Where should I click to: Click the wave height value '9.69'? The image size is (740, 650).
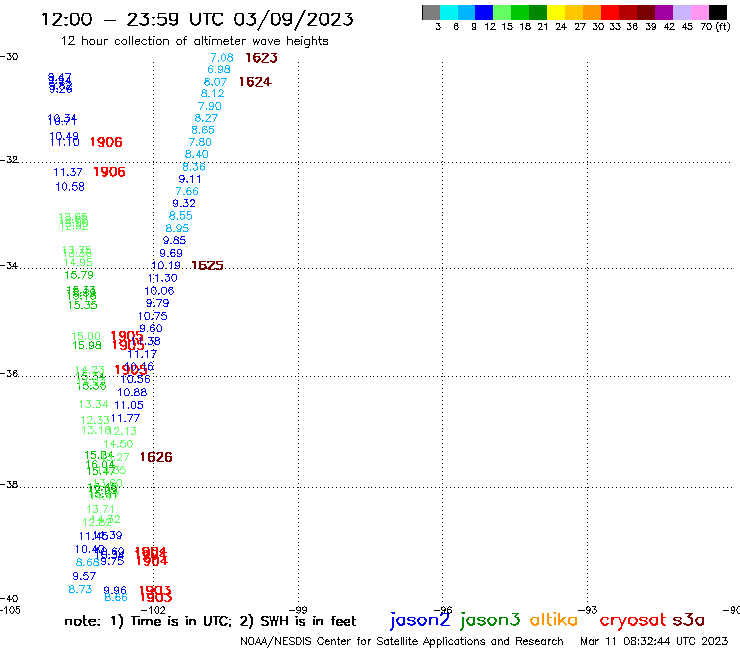(171, 253)
